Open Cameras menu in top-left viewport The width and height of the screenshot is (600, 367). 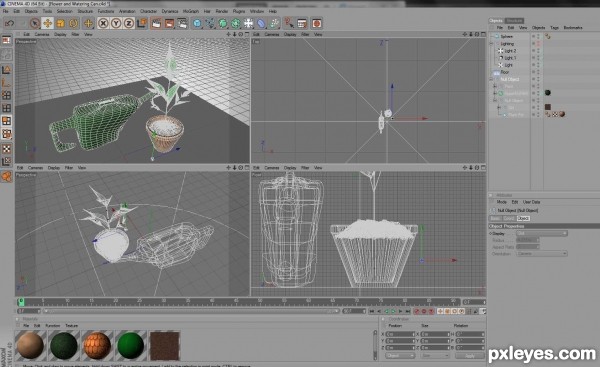(x=42, y=34)
